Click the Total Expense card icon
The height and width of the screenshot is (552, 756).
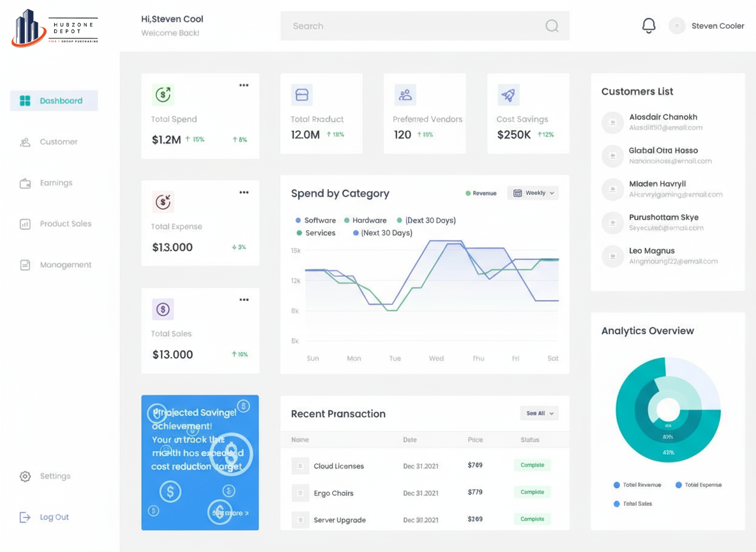click(x=163, y=202)
